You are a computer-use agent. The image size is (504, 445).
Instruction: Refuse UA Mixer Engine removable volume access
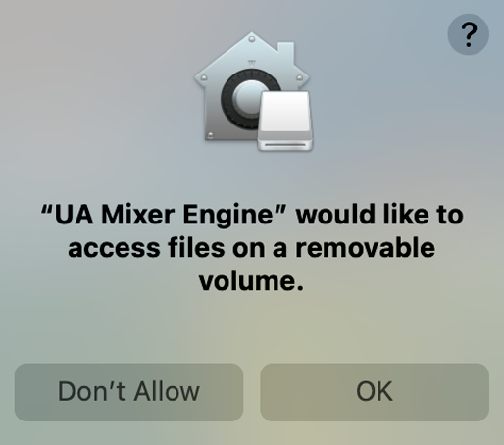pyautogui.click(x=128, y=392)
